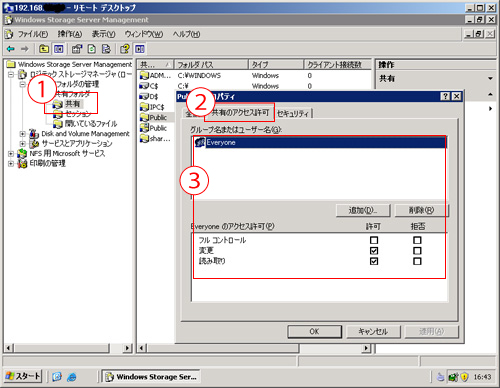The height and width of the screenshot is (388, 500).
Task: Click the Up one level folder icon
Action: click(44, 49)
